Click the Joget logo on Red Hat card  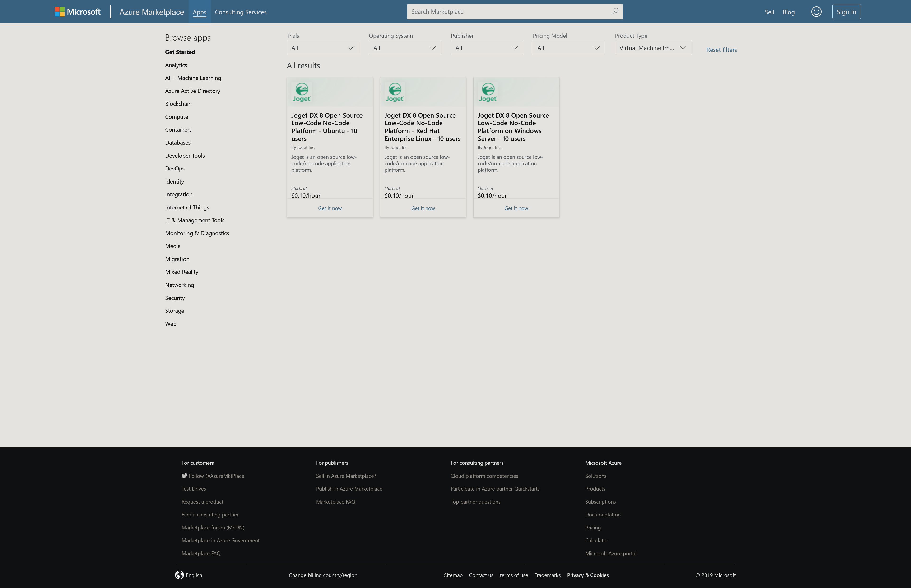(395, 92)
